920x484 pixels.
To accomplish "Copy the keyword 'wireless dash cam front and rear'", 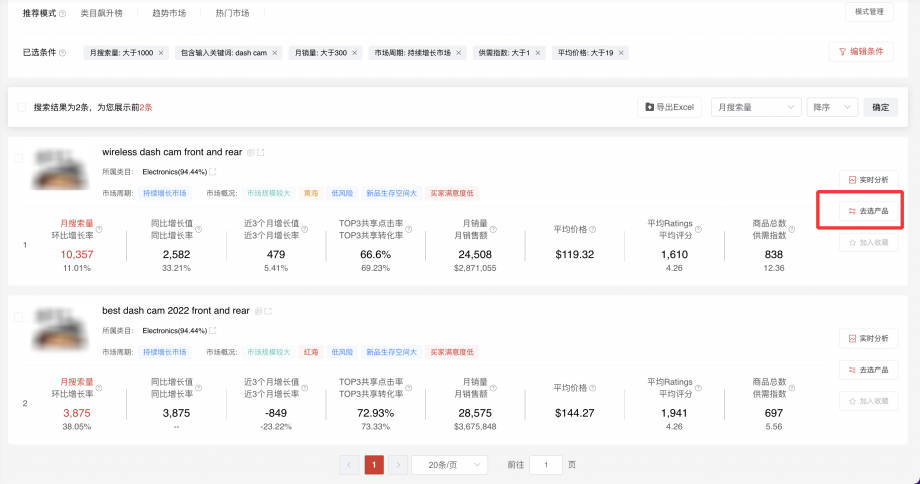I will pos(251,153).
